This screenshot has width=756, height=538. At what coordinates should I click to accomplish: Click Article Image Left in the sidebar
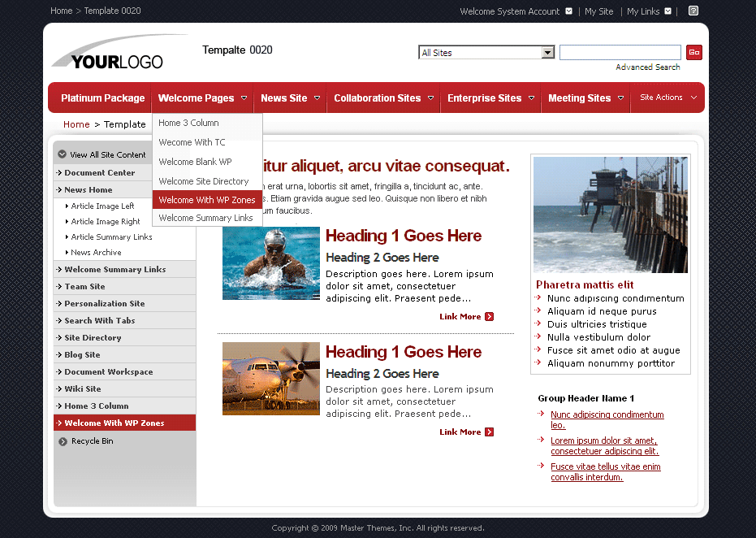(x=102, y=206)
